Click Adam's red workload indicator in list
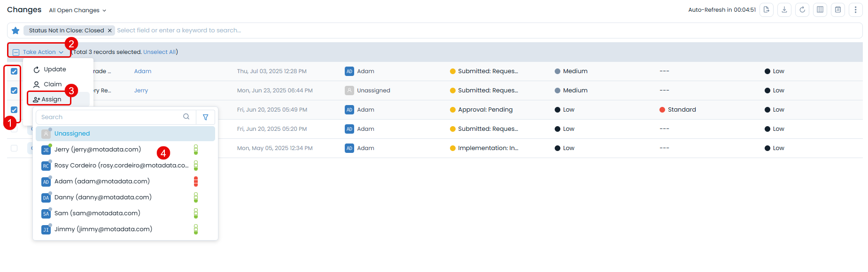Image resolution: width=868 pixels, height=272 pixels. point(196,181)
